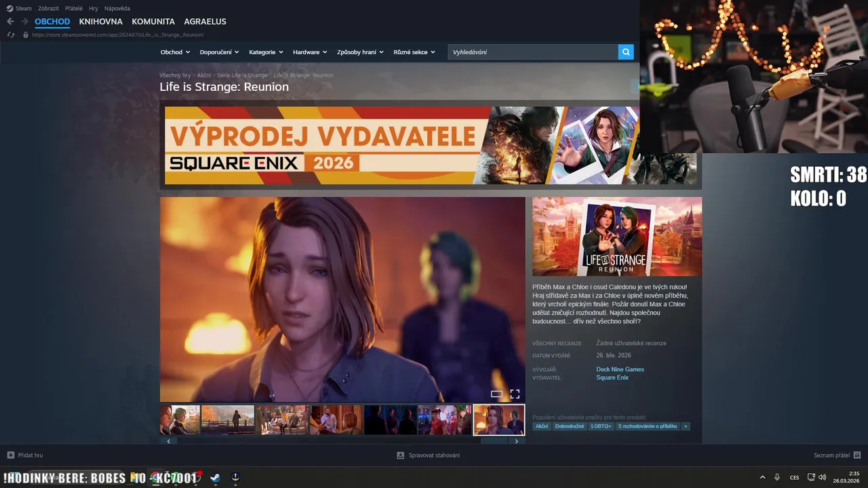
Task: Select the S rozhodováním o příběhu tag
Action: [648, 426]
